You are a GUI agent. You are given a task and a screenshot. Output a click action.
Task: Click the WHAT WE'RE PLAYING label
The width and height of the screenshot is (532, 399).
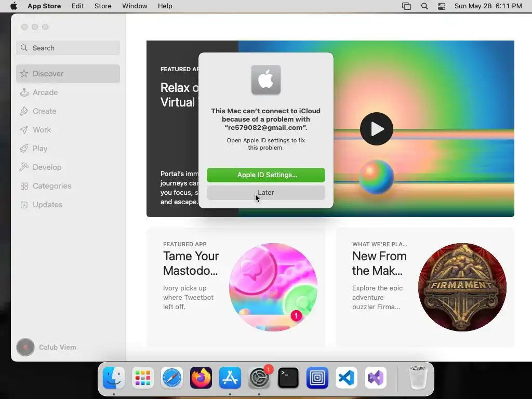[x=380, y=244]
